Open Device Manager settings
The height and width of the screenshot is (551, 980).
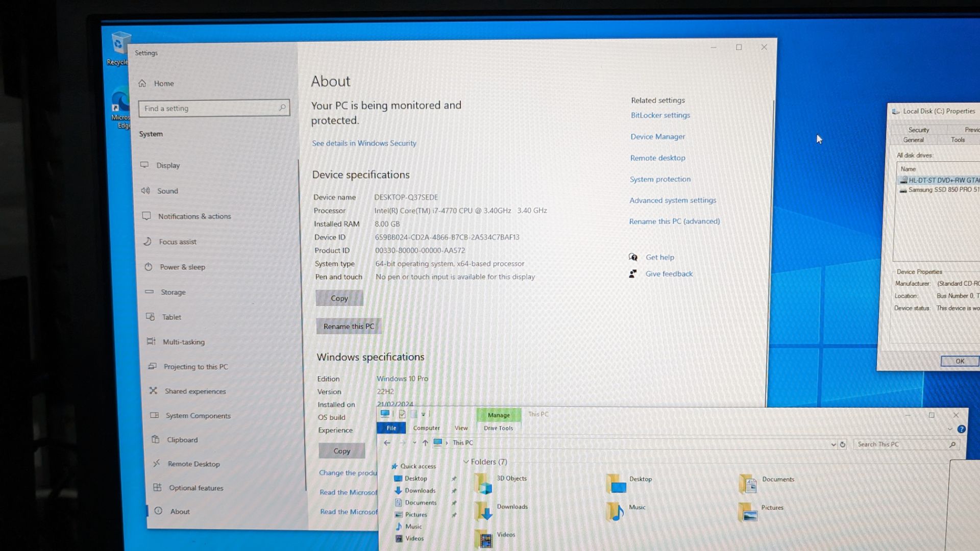coord(657,136)
